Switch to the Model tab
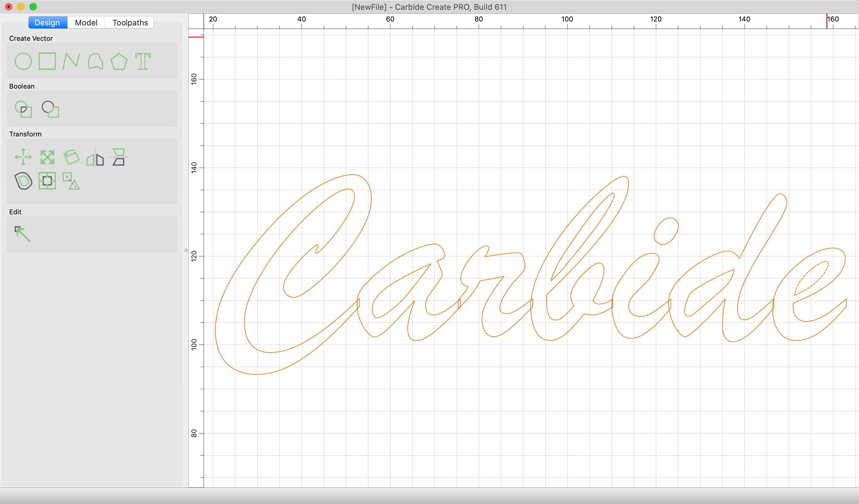This screenshot has height=504, width=859. point(86,23)
